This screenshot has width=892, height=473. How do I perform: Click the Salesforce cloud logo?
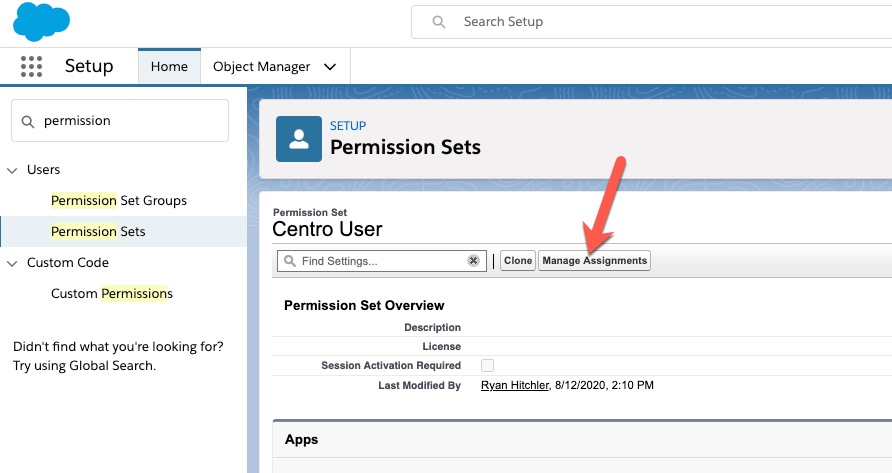click(41, 22)
